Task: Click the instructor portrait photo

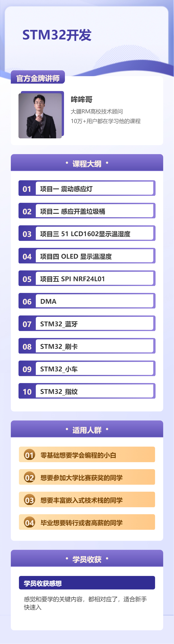Action: coord(40,116)
